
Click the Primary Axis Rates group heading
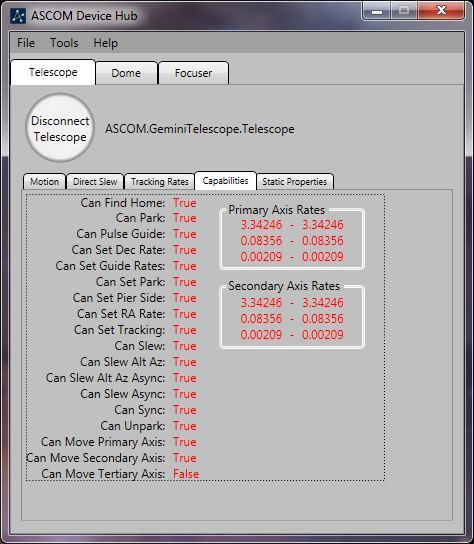pyautogui.click(x=277, y=210)
